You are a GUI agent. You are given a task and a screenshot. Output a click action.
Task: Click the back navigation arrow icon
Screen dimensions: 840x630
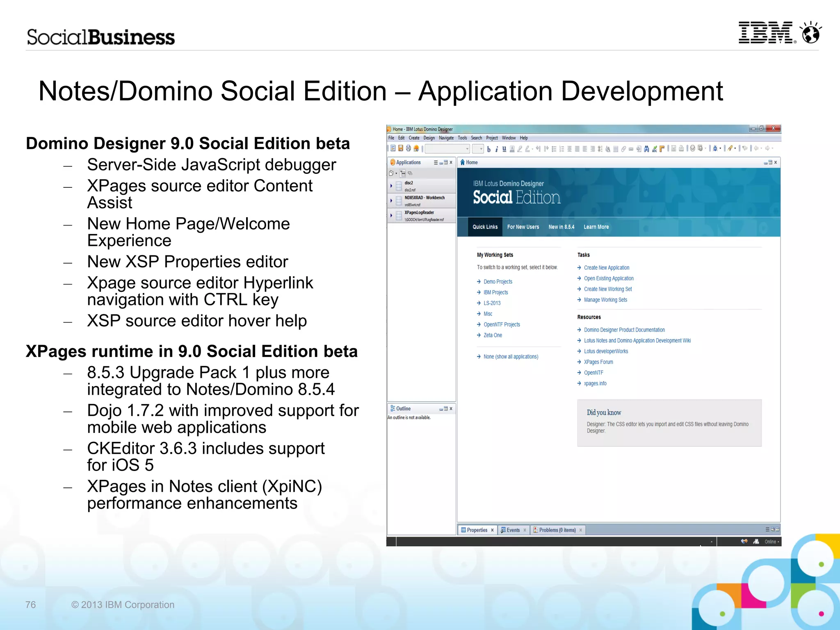point(756,148)
